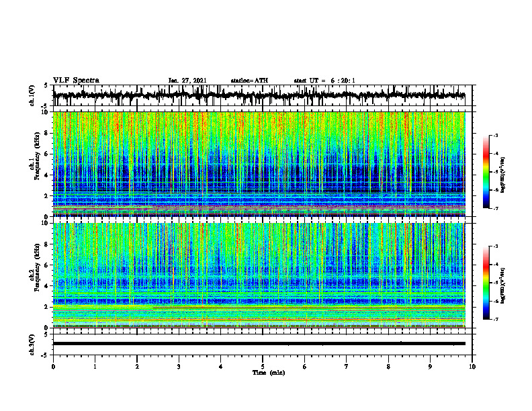Click the ch.3(V) axis label
Viewport: 532px width, 411px height.
coord(32,345)
